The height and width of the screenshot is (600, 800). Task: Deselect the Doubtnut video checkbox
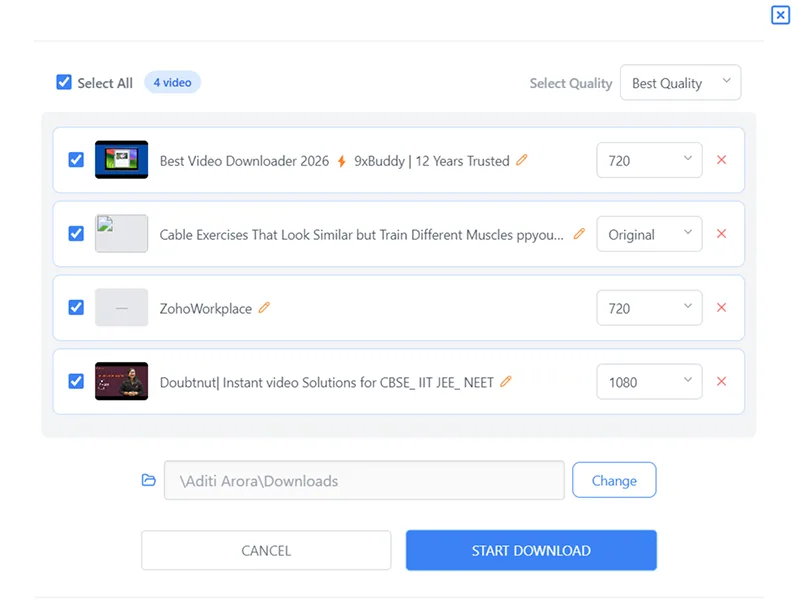(75, 381)
